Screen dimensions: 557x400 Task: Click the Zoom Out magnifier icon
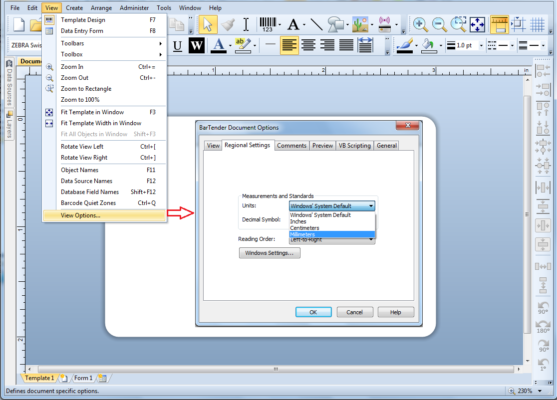click(439, 25)
